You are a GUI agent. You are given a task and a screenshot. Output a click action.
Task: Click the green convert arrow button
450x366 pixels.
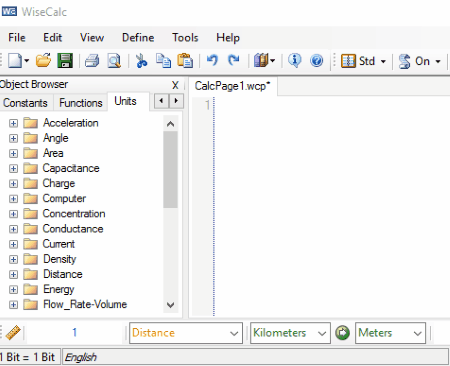coord(342,333)
